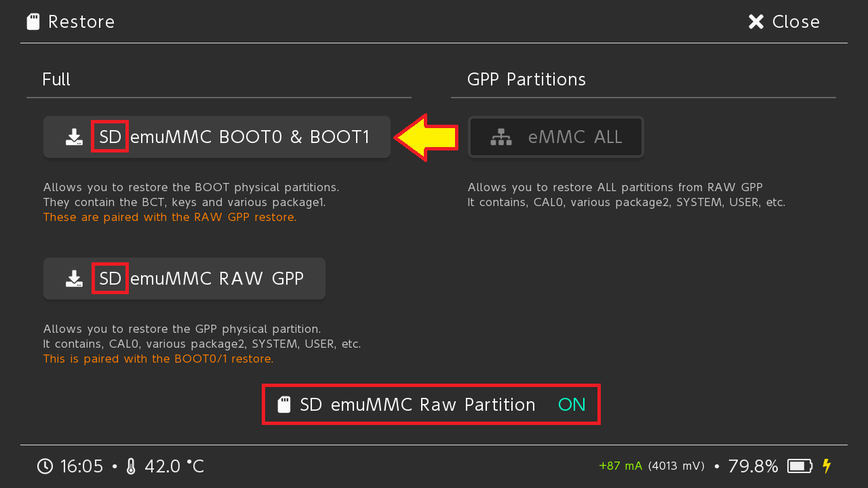Select the eMMC ALL partitions button
This screenshot has width=868, height=488.
coord(555,138)
